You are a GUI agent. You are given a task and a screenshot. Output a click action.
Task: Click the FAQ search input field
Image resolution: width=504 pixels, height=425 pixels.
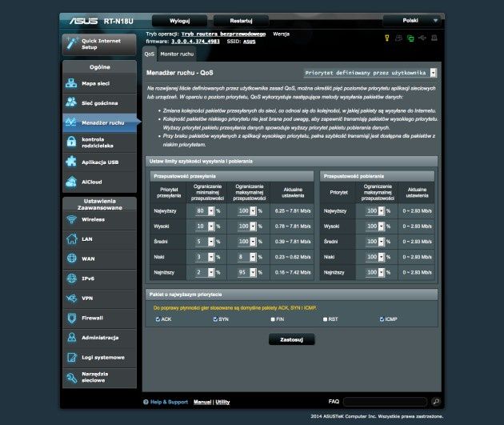click(x=386, y=402)
